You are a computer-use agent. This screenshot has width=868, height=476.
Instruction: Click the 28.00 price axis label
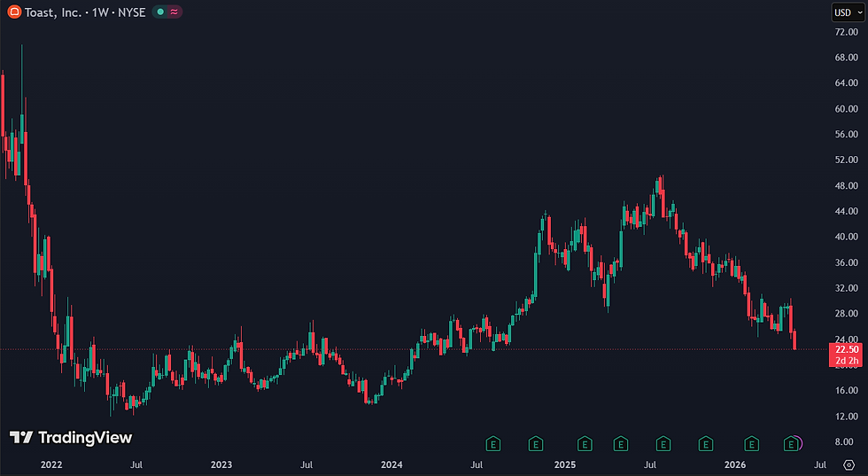[847, 314]
